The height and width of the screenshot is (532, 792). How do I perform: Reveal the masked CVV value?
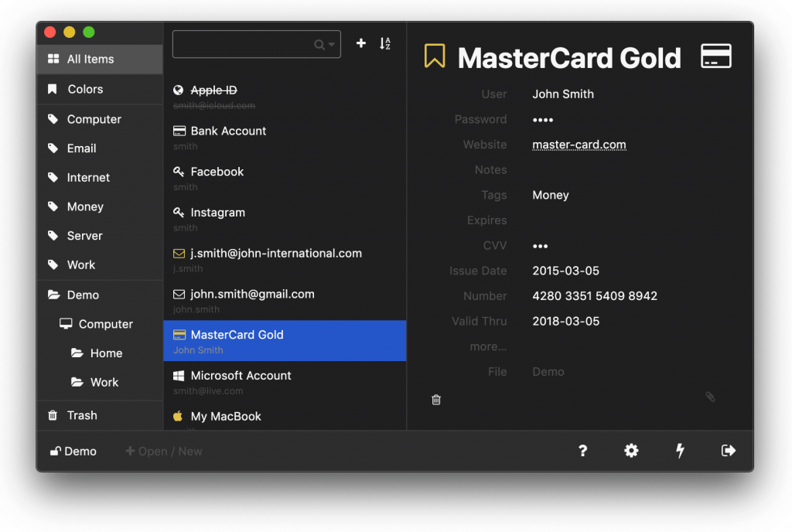pos(540,245)
